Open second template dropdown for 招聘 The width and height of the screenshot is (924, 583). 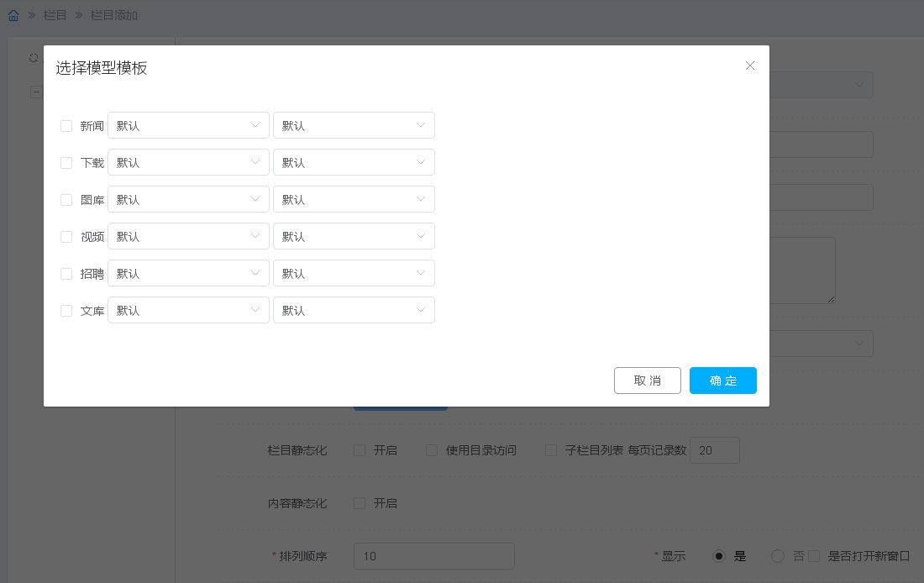[x=354, y=273]
